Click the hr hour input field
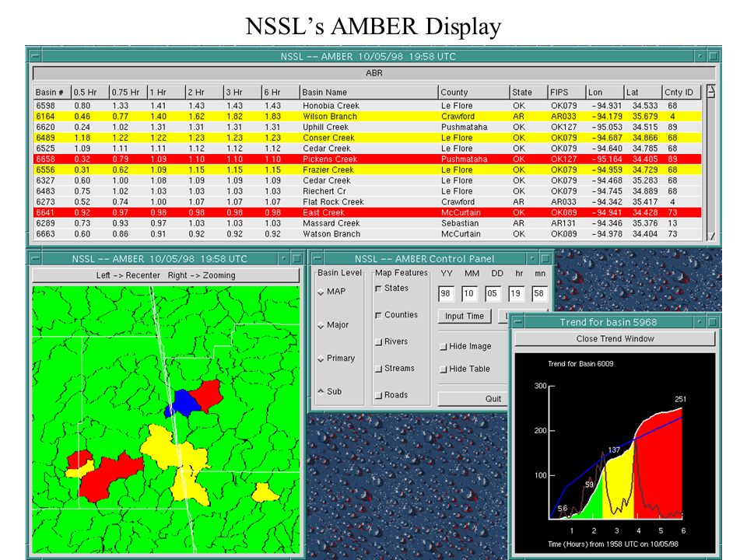 (517, 293)
